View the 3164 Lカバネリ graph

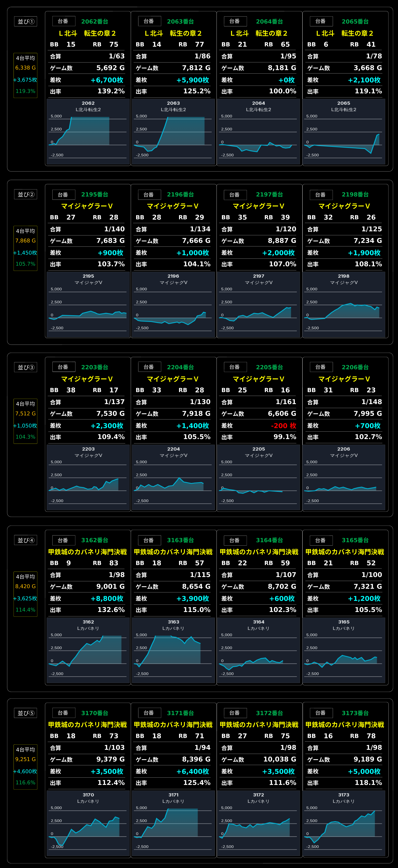click(258, 650)
